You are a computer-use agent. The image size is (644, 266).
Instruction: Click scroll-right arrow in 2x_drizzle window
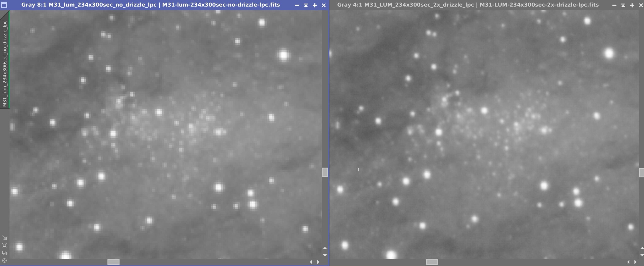(635, 262)
